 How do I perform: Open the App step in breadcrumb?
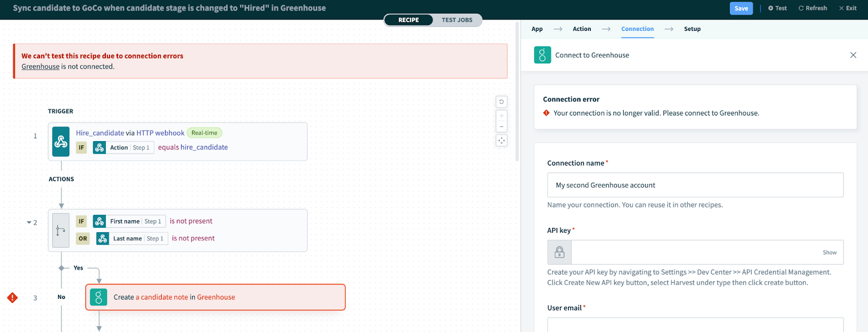(x=537, y=29)
